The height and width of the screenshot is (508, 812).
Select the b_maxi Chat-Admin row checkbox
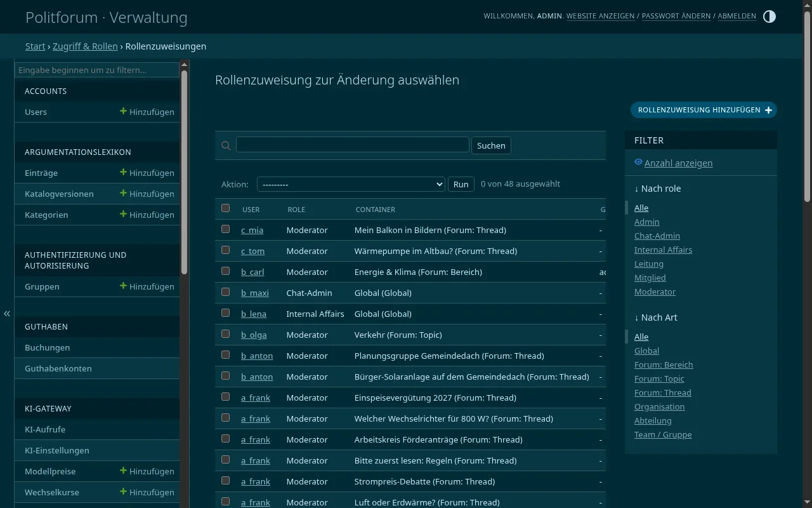pyautogui.click(x=225, y=292)
